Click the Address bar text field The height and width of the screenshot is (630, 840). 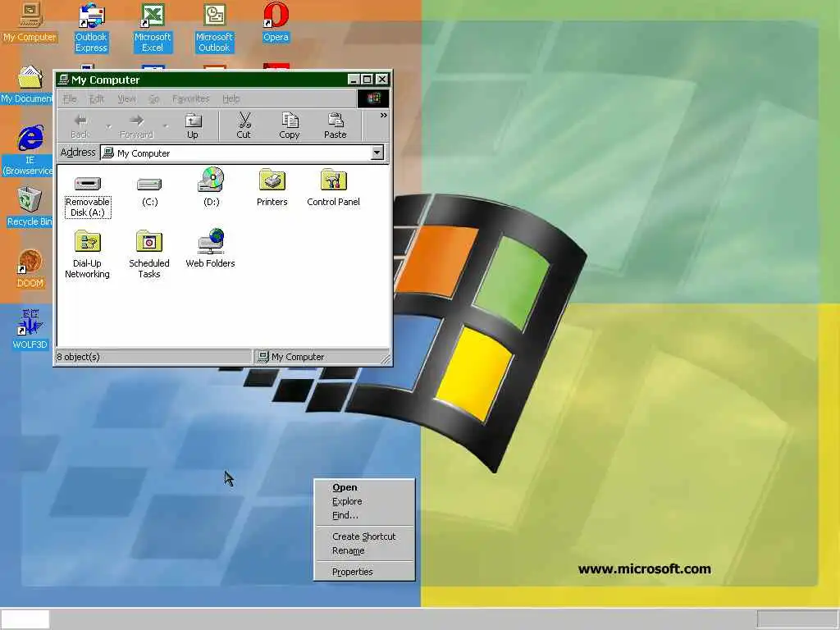(x=235, y=153)
